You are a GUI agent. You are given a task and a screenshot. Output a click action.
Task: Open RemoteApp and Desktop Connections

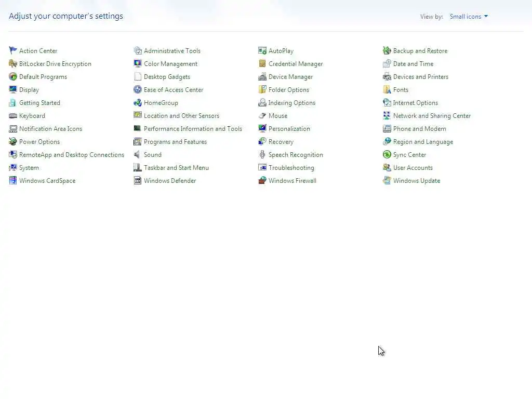(72, 155)
